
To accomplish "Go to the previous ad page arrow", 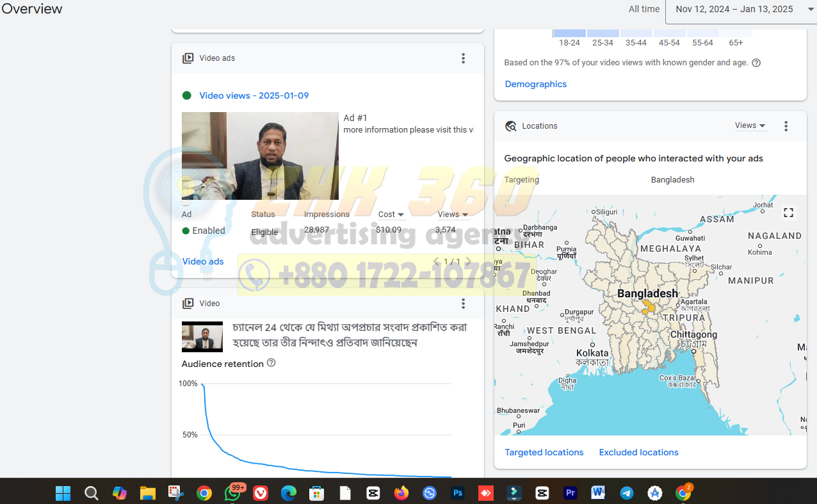I will coord(436,261).
